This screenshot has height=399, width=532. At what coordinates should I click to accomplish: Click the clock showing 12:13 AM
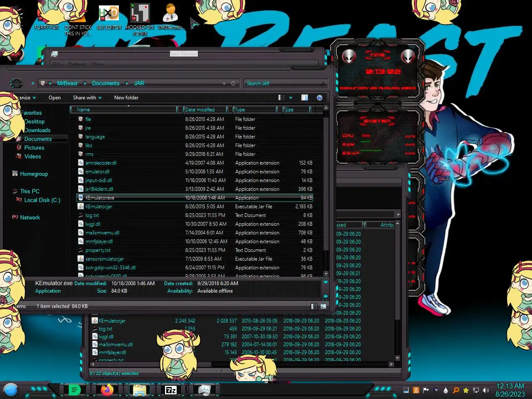(x=510, y=386)
